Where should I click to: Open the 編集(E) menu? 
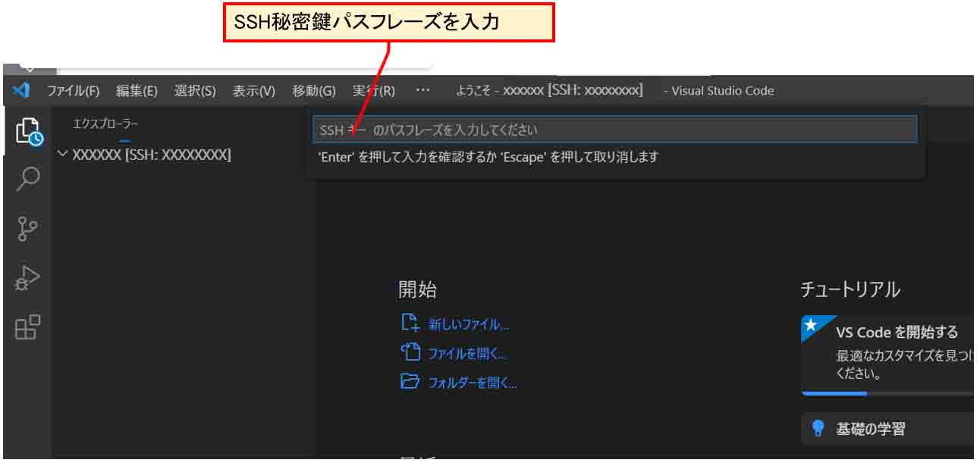tap(137, 91)
